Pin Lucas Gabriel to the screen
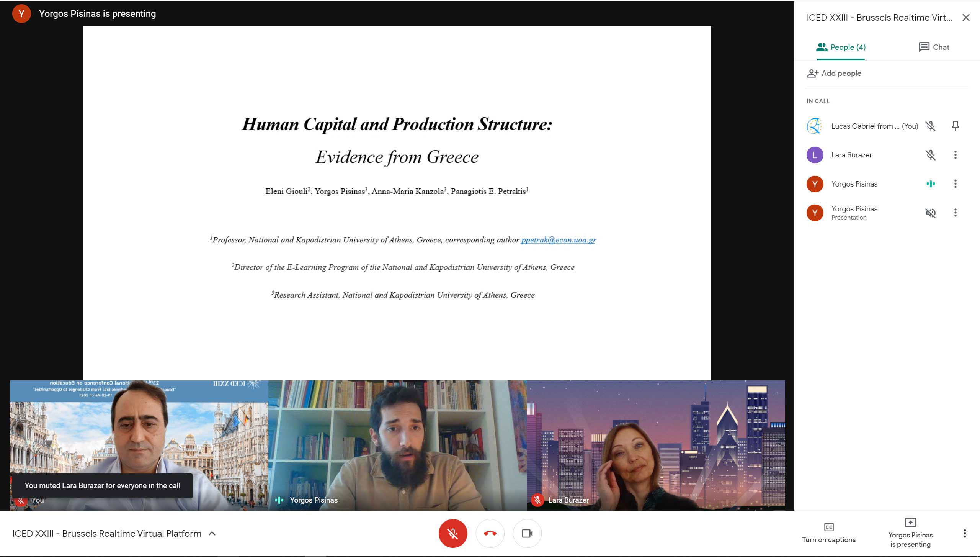The width and height of the screenshot is (980, 557). coord(955,126)
